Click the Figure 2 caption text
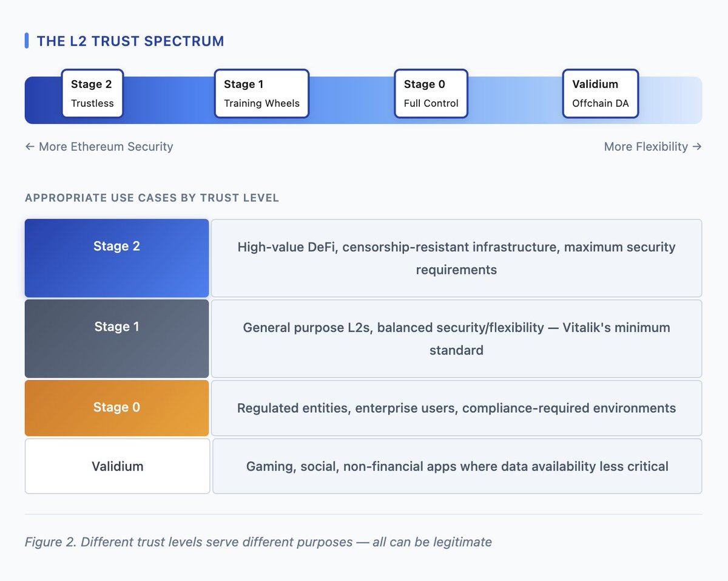The image size is (728, 581). [258, 542]
